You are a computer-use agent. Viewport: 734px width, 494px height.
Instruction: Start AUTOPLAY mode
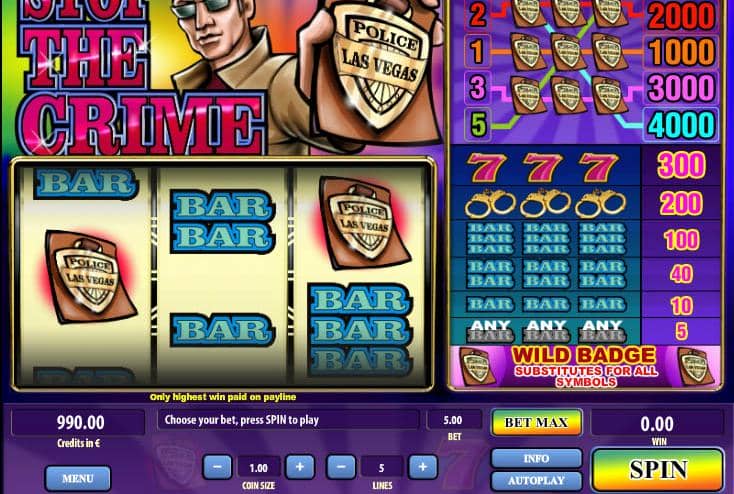(536, 480)
